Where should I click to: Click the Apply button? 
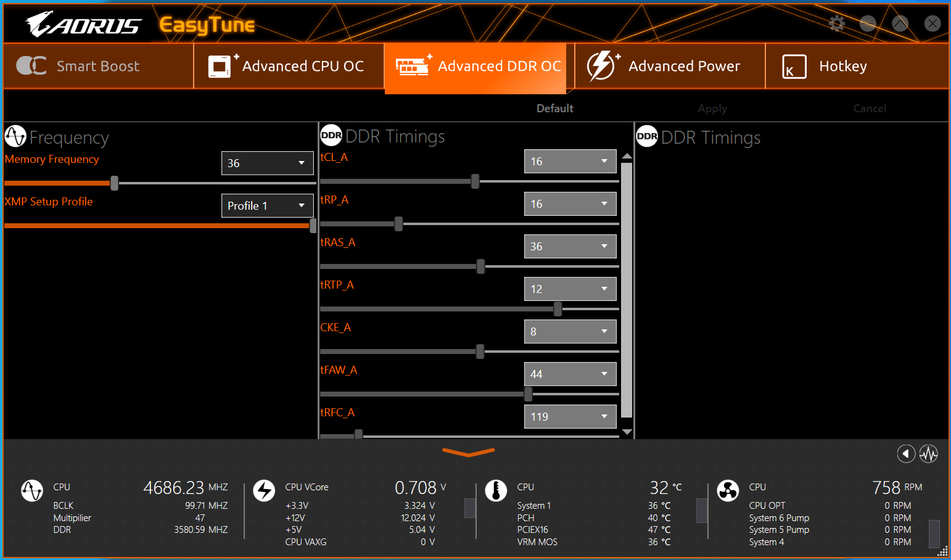pos(712,109)
